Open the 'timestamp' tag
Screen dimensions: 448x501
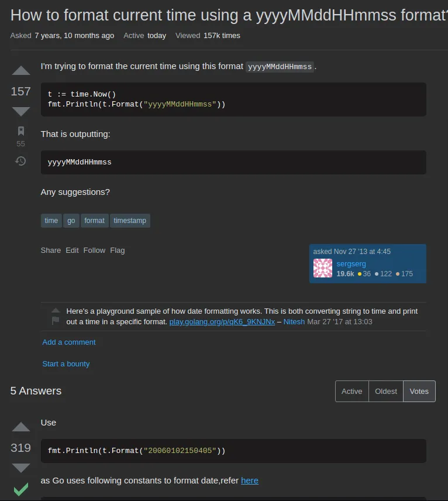130,221
